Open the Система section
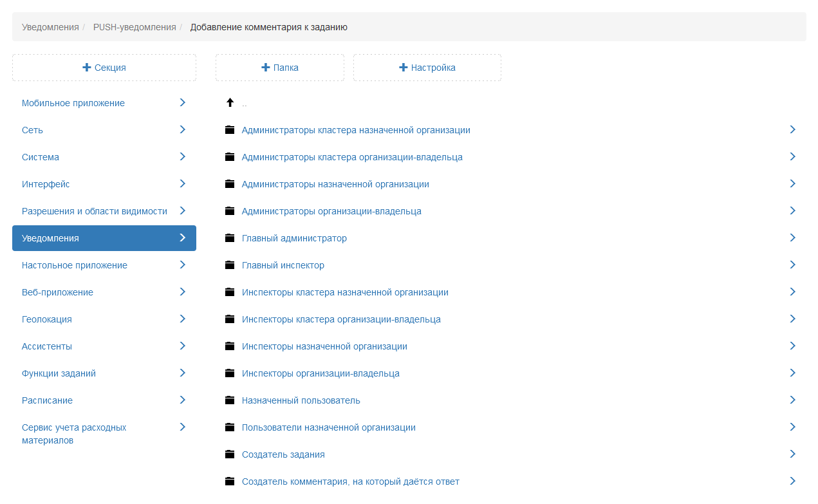818x504 pixels. tap(41, 157)
